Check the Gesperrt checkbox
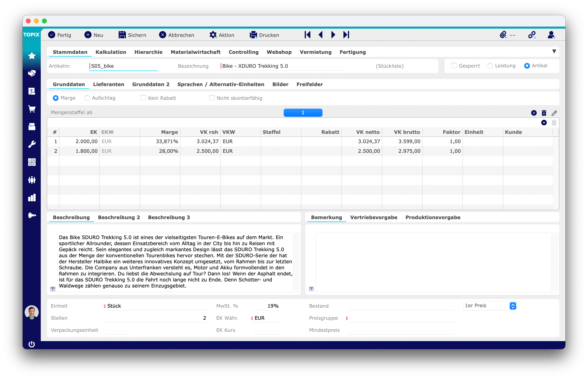588x379 pixels. 454,66
